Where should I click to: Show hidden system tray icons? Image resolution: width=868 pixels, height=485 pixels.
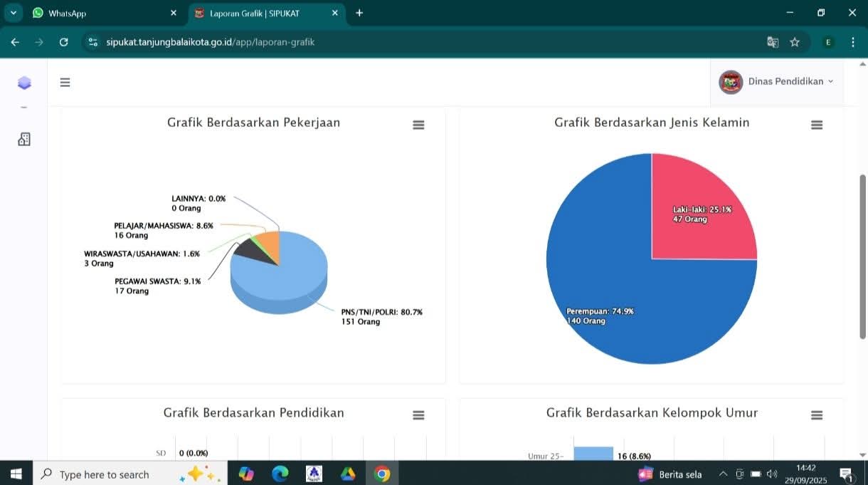click(723, 474)
